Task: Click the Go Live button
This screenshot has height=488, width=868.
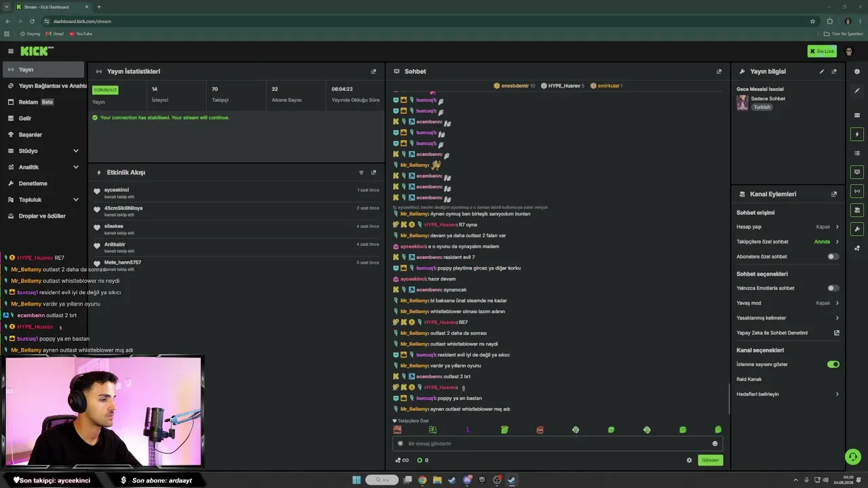Action: (822, 51)
